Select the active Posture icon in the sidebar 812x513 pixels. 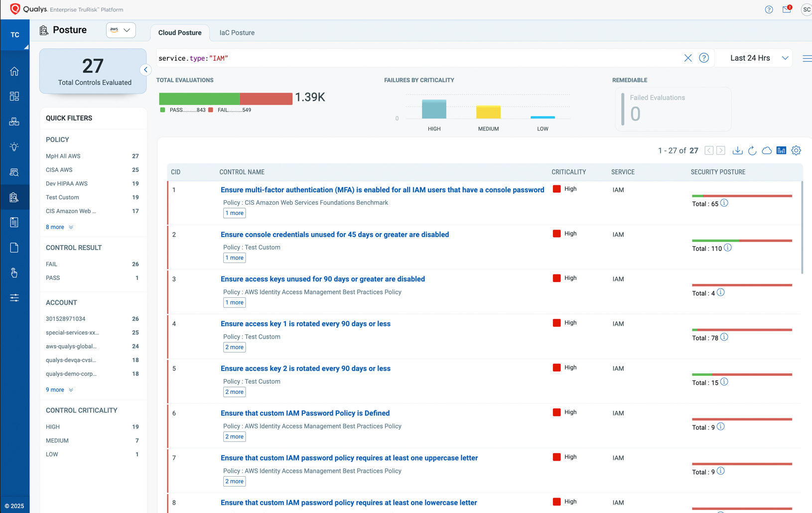pos(14,197)
